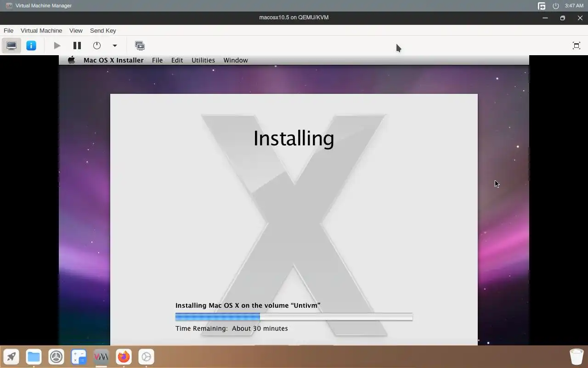588x368 pixels.
Task: Open the top panel power menu icon
Action: click(x=555, y=6)
